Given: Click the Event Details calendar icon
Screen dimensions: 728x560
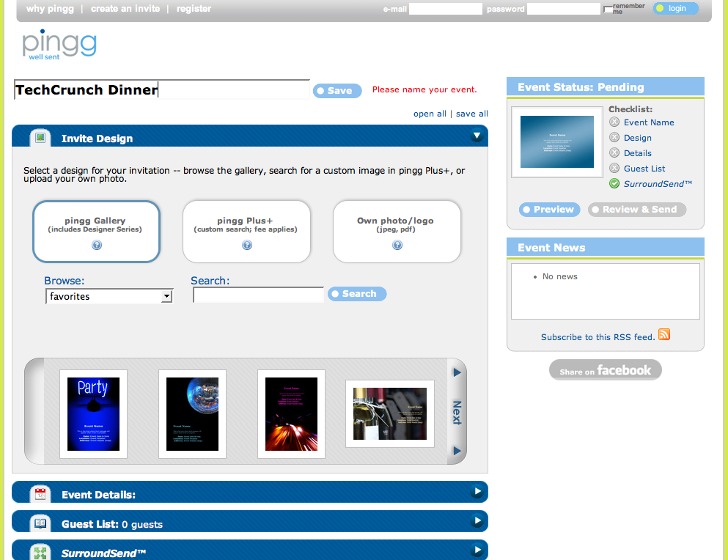Looking at the screenshot, I should pos(40,494).
